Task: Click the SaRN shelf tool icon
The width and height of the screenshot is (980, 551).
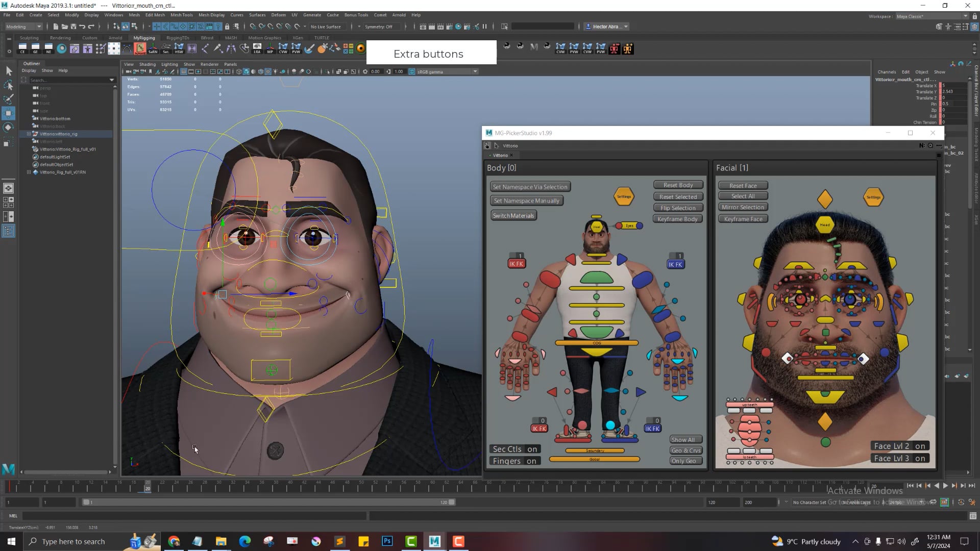Action: point(153,48)
